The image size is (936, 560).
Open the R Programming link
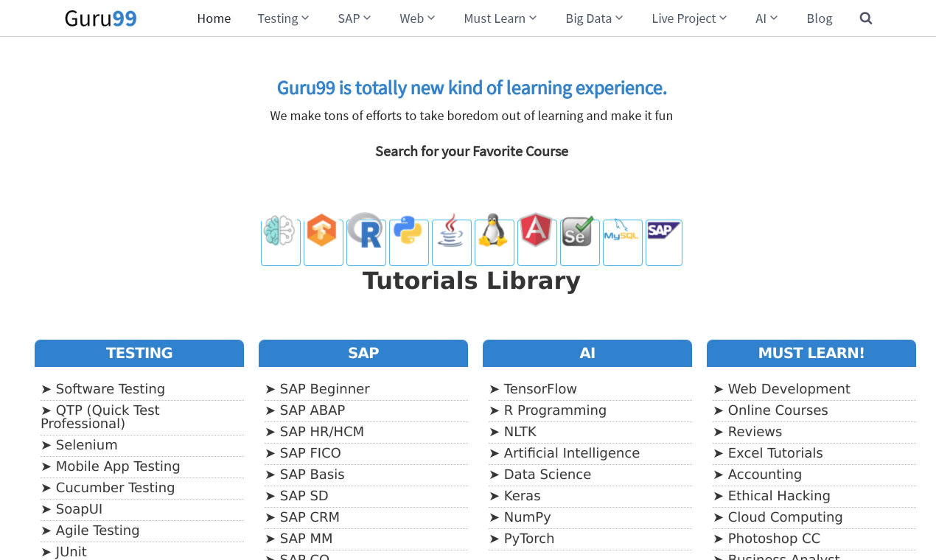coord(555,410)
